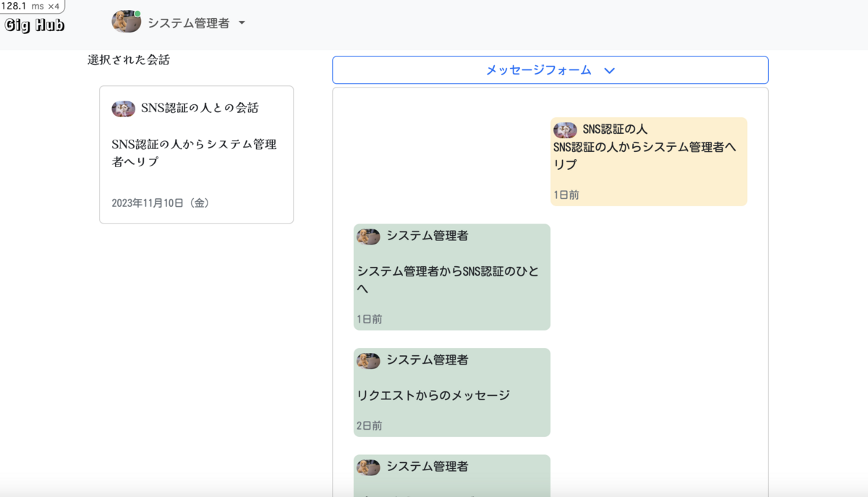
Task: Click the 2023年11月10日（金）date text
Action: (159, 203)
